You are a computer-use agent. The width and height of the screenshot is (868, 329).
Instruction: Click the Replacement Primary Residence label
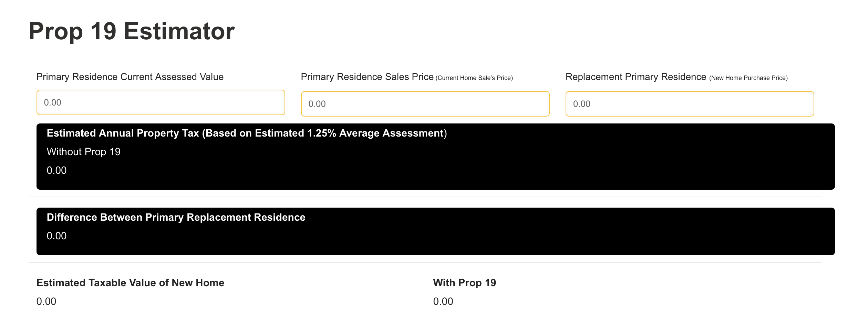pyautogui.click(x=635, y=77)
